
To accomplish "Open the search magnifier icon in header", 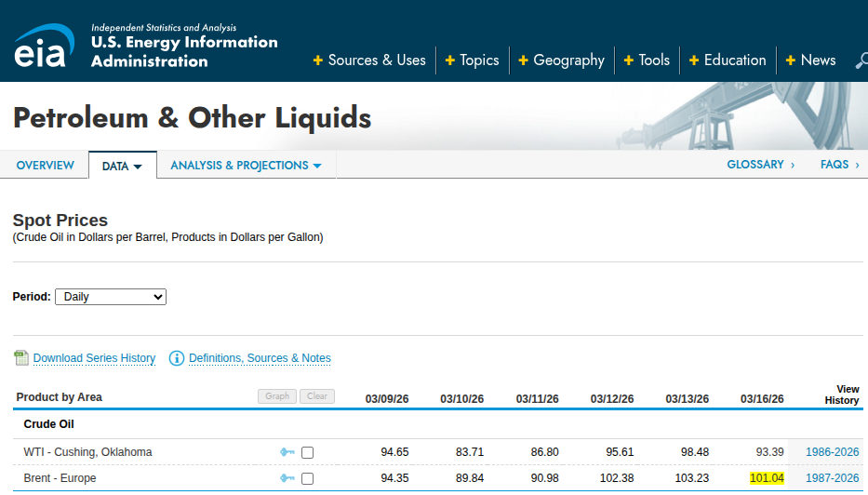I will 861,60.
